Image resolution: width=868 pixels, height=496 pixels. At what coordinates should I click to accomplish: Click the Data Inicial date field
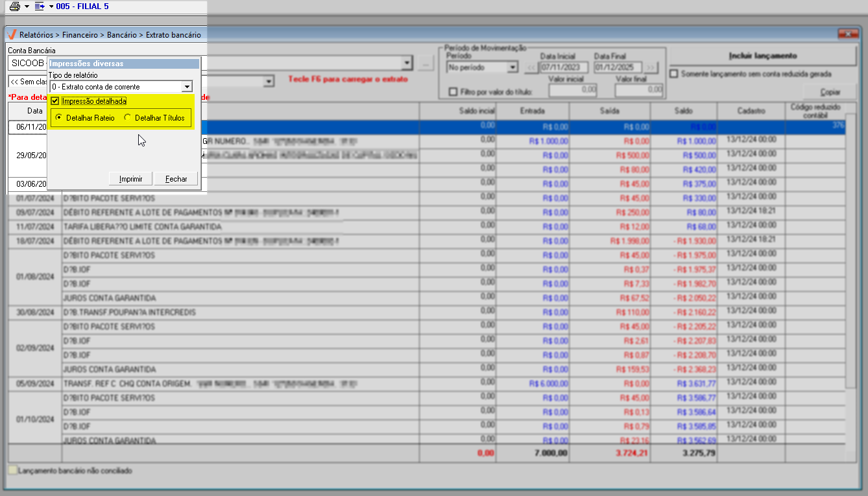pyautogui.click(x=563, y=67)
